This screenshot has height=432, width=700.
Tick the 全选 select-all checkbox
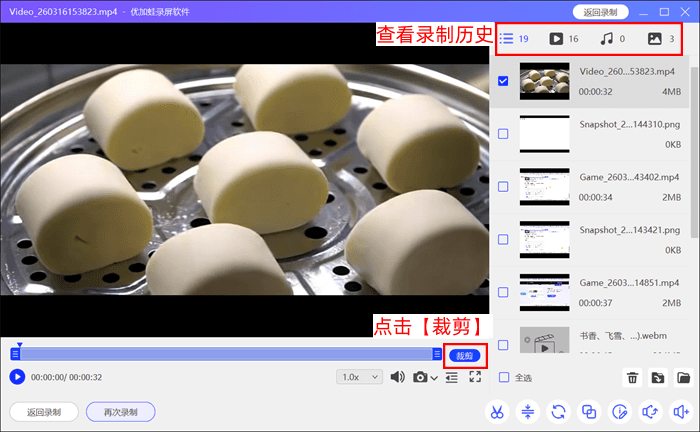pos(504,378)
